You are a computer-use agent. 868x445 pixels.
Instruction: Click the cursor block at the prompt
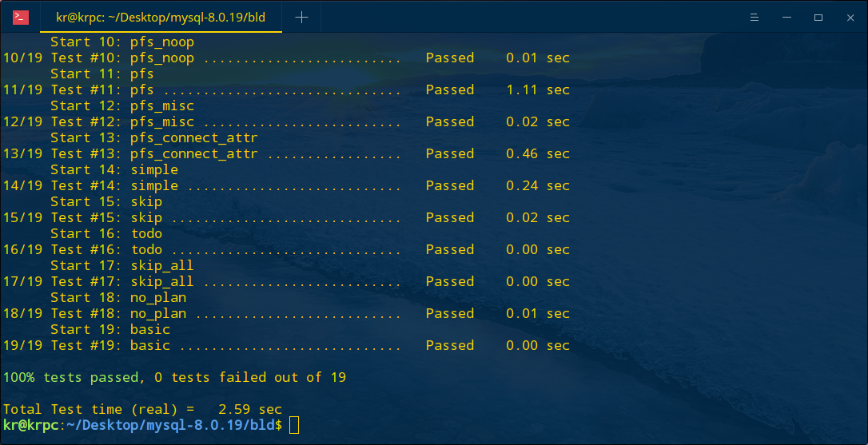(x=294, y=425)
